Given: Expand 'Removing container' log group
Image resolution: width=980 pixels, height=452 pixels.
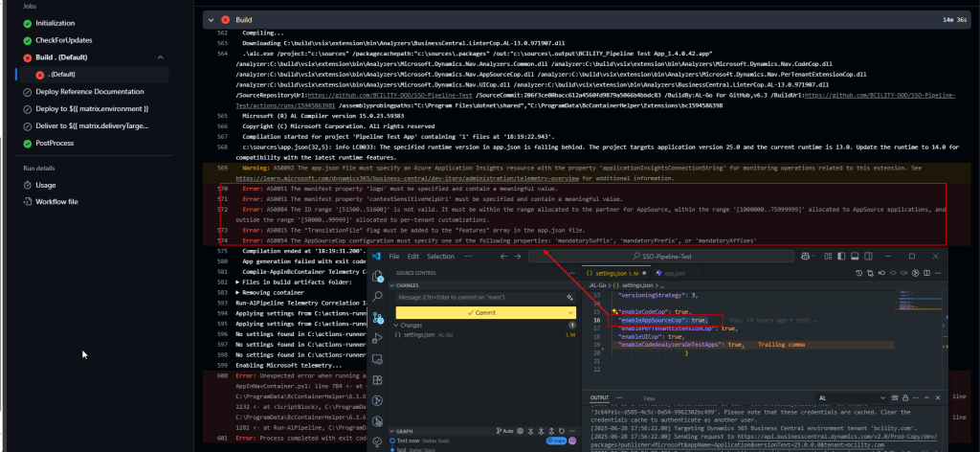Looking at the screenshot, I should tap(237, 293).
